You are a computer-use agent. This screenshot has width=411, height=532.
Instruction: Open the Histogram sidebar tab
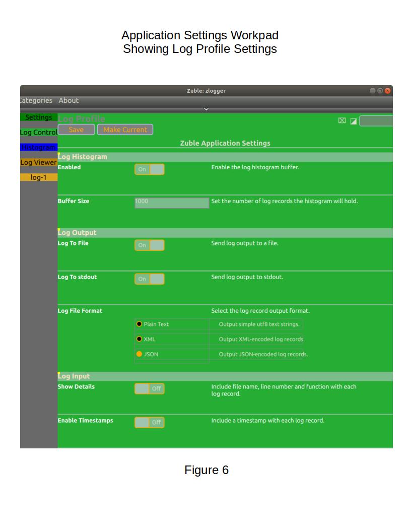(x=39, y=147)
